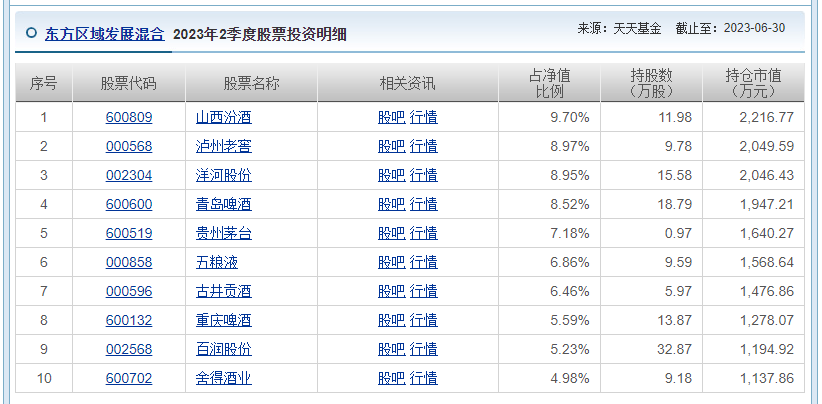Select the 7.18% net value cell
Screen dimensions: 822x404
coord(549,233)
